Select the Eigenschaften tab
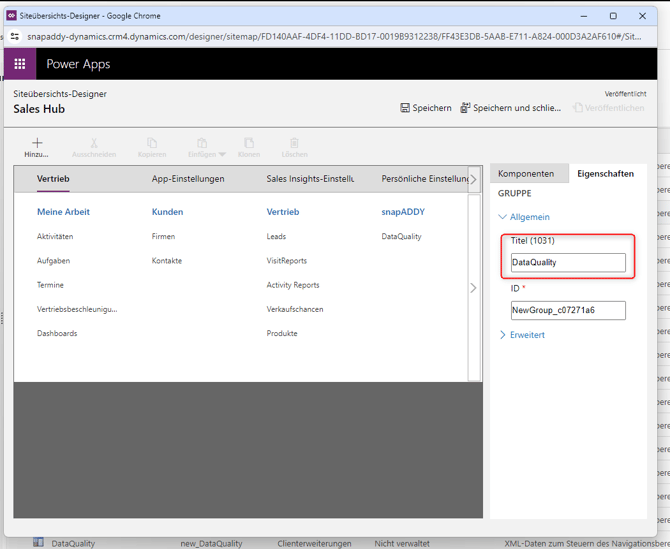Image resolution: width=670 pixels, height=549 pixels. point(605,174)
